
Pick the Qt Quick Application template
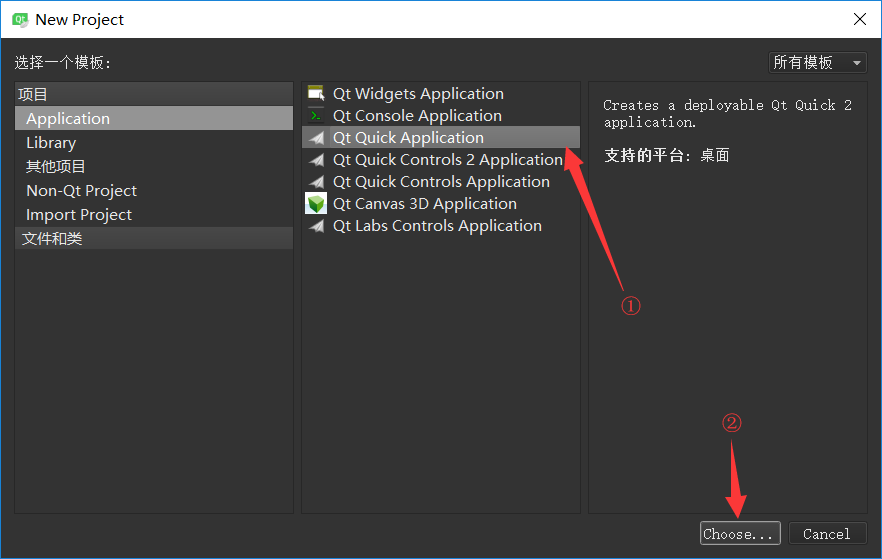[x=440, y=138]
